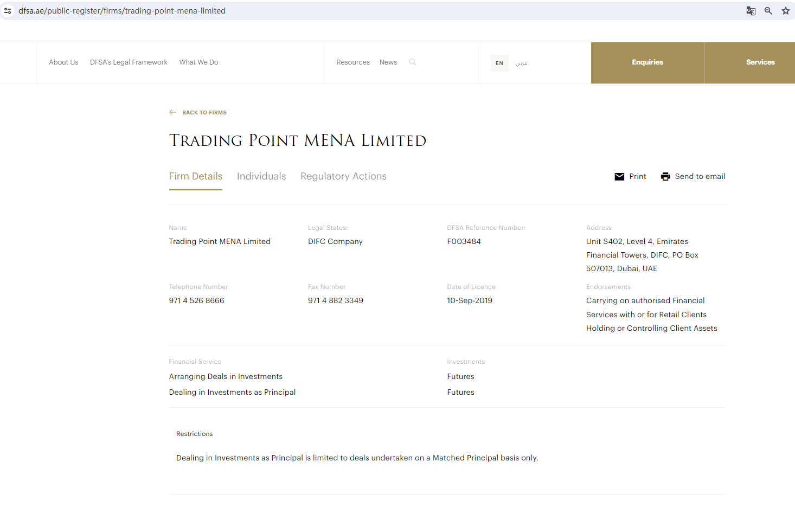Switch to the Regulatory Actions tab
Image resolution: width=795 pixels, height=532 pixels.
tap(343, 176)
